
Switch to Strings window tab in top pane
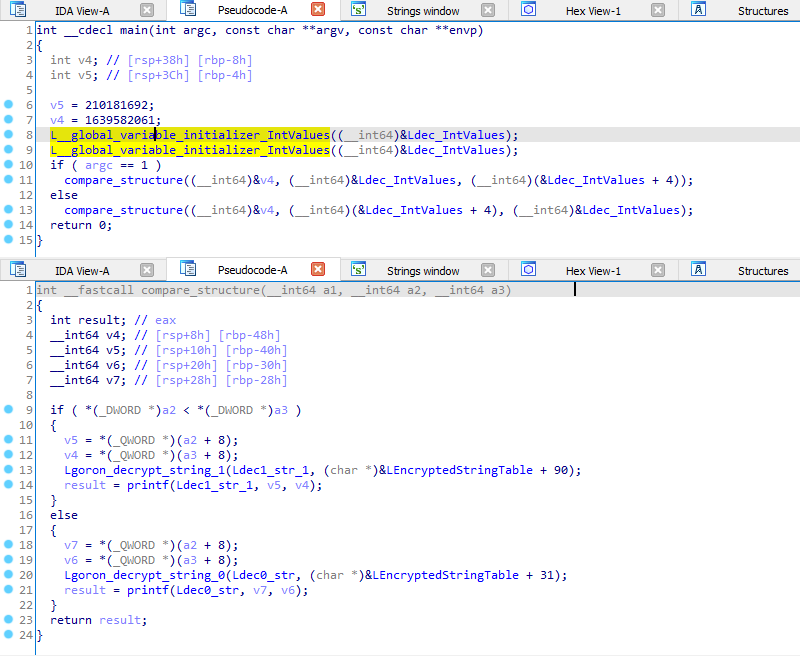pyautogui.click(x=423, y=11)
